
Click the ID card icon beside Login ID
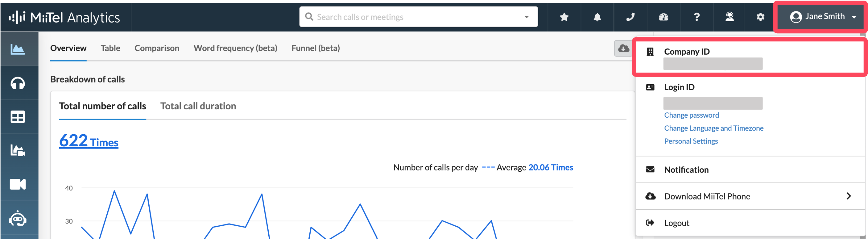coord(650,87)
